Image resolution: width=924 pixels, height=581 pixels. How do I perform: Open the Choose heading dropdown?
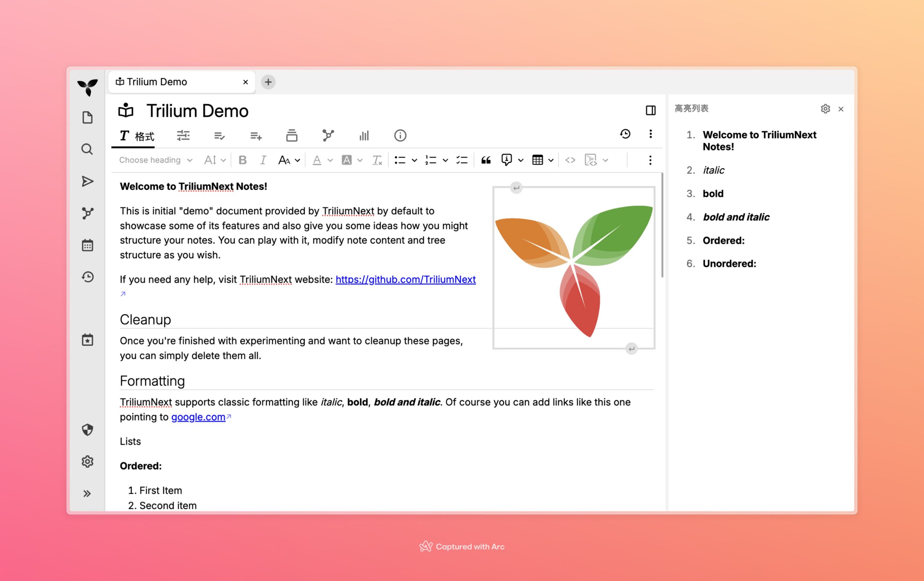click(156, 160)
